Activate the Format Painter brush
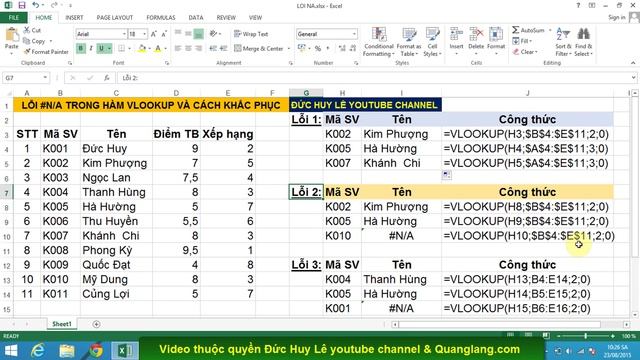Screen dimensions: 640x360 coord(27,52)
